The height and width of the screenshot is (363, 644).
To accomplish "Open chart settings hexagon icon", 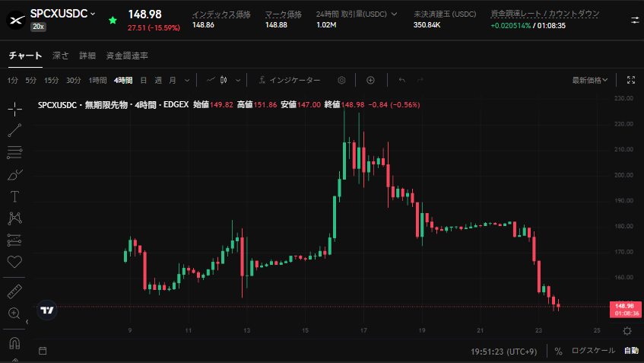I will (x=341, y=80).
